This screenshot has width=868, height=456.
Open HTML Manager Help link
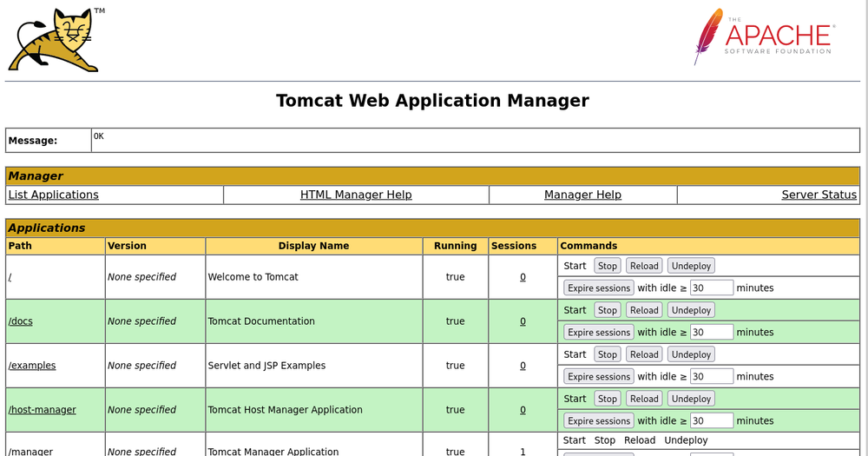click(356, 195)
